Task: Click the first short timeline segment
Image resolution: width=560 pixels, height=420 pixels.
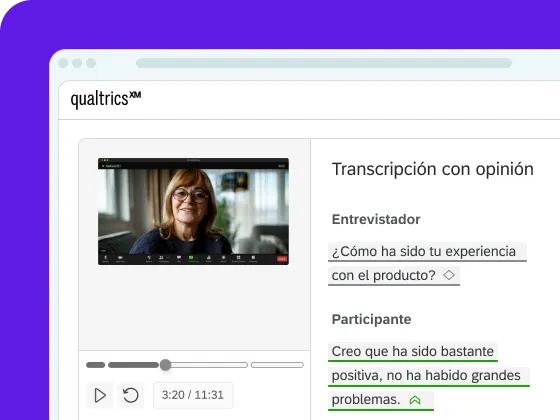Action: (x=95, y=365)
